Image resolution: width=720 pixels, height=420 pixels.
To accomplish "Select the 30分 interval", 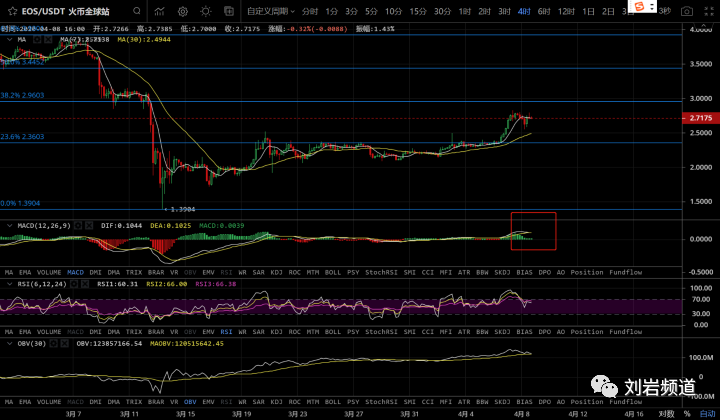I will 443,11.
